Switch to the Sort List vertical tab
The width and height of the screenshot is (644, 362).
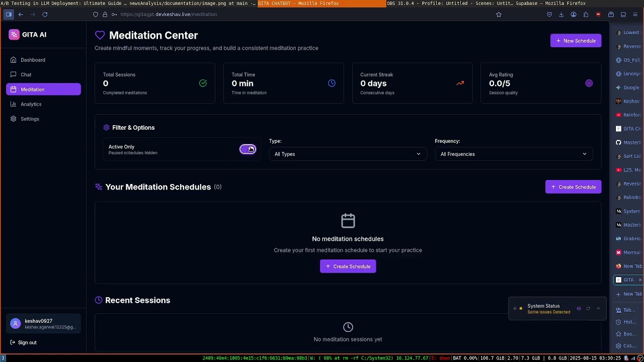pyautogui.click(x=628, y=156)
